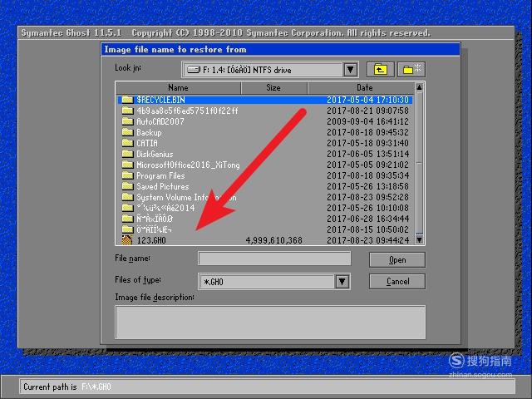
Task: Select the DiskGenius folder icon
Action: (x=127, y=154)
